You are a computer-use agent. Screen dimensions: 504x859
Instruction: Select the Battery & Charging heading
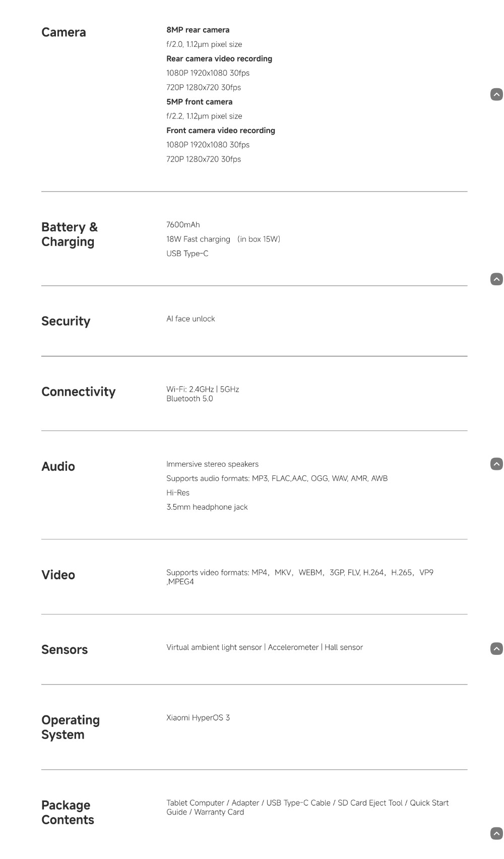[69, 234]
